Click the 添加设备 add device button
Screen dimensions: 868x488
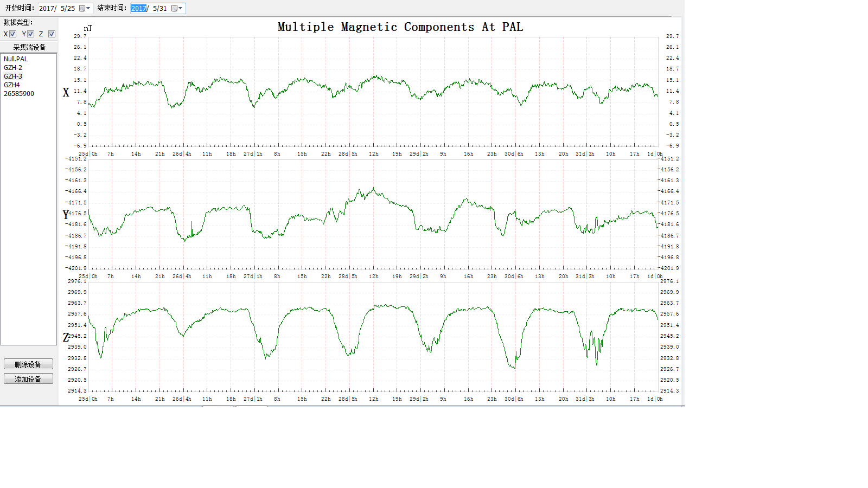pyautogui.click(x=28, y=379)
